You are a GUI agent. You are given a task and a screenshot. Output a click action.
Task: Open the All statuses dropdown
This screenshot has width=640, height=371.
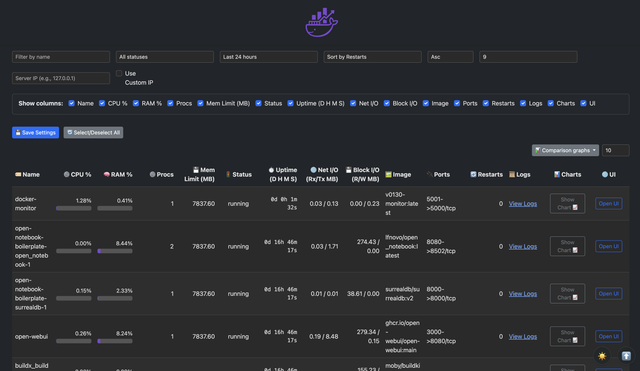tap(164, 57)
